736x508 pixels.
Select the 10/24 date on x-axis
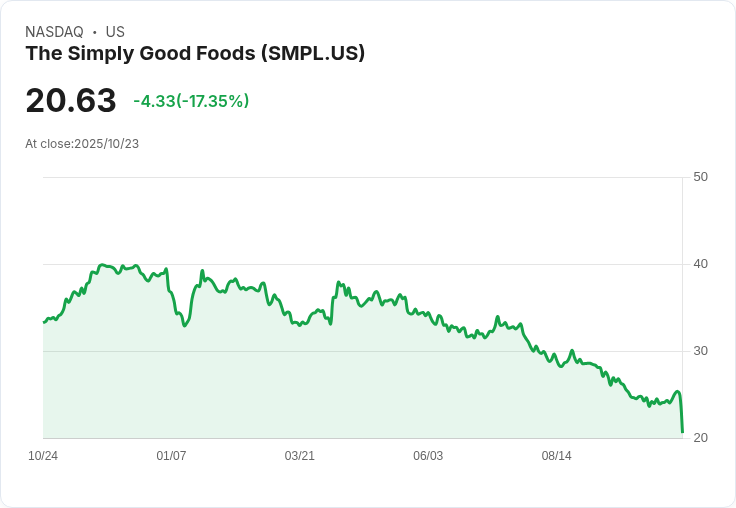(x=43, y=456)
